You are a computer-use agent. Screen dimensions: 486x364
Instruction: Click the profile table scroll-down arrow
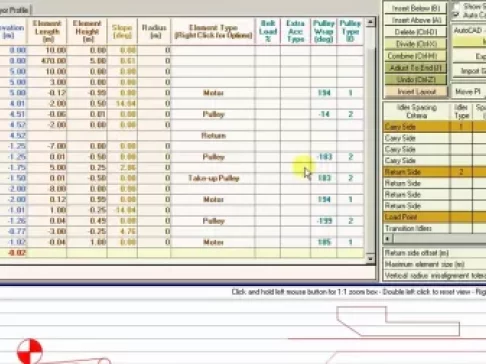coord(370,259)
